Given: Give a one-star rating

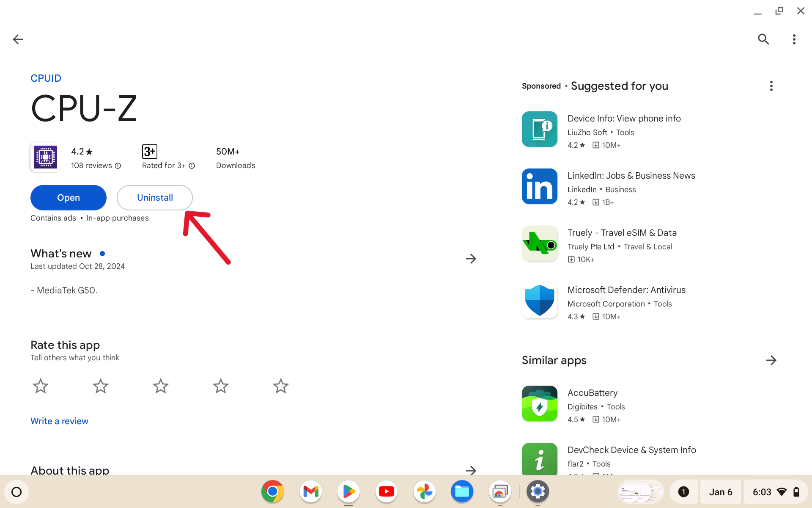Looking at the screenshot, I should (41, 386).
